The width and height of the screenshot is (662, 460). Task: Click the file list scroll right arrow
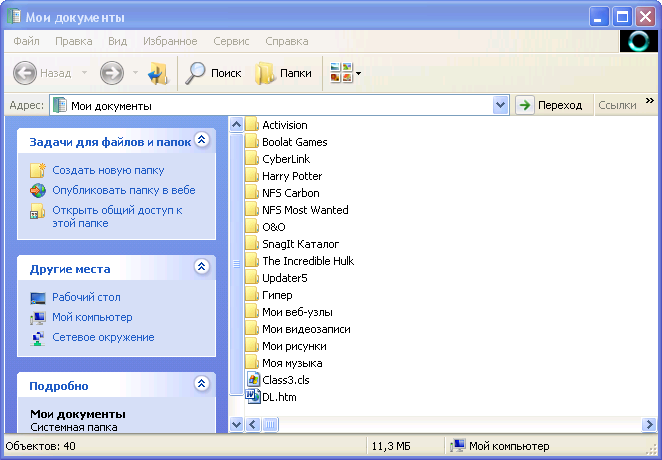[648, 424]
